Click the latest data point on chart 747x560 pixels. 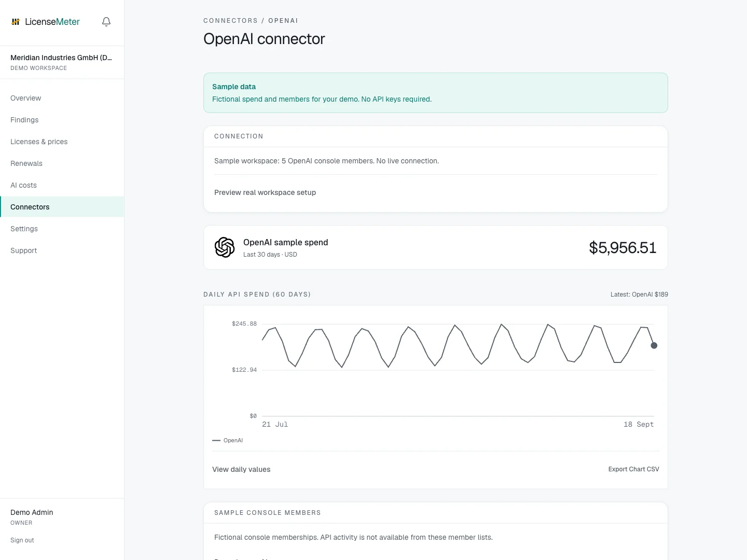point(654,345)
